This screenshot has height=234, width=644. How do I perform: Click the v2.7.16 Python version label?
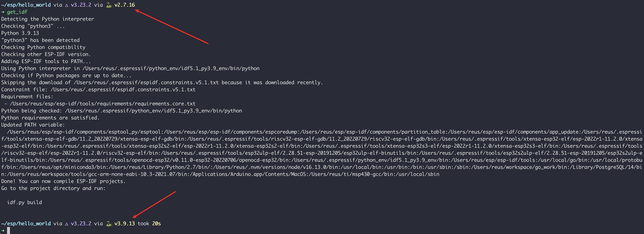point(125,5)
